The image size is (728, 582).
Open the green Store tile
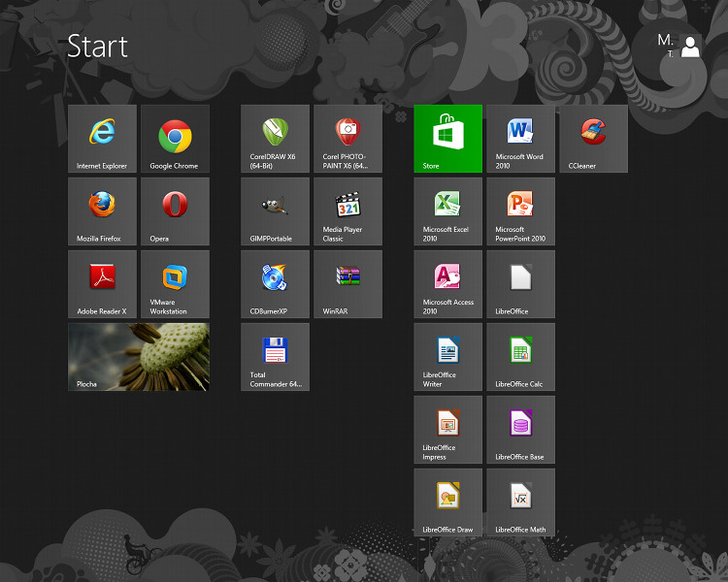click(x=448, y=139)
